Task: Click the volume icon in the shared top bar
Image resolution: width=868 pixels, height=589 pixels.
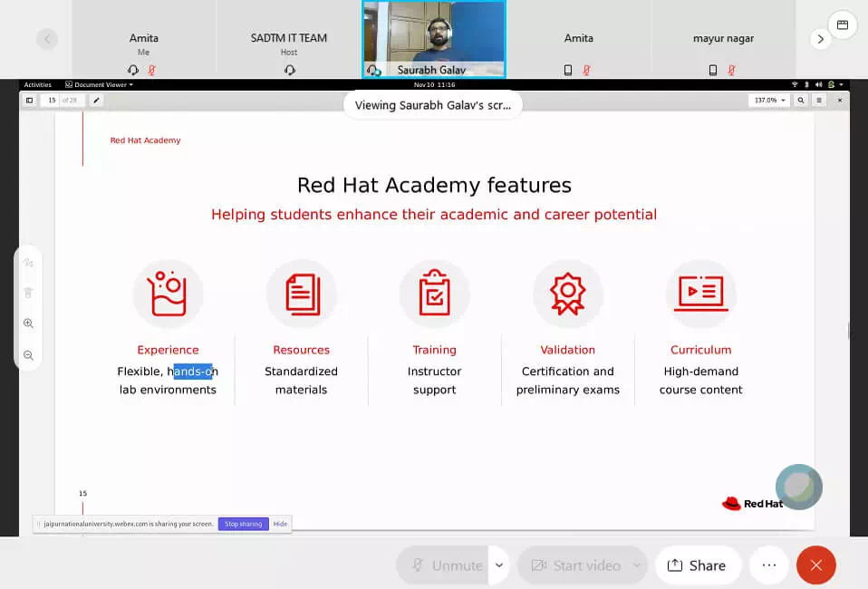Action: 819,84
